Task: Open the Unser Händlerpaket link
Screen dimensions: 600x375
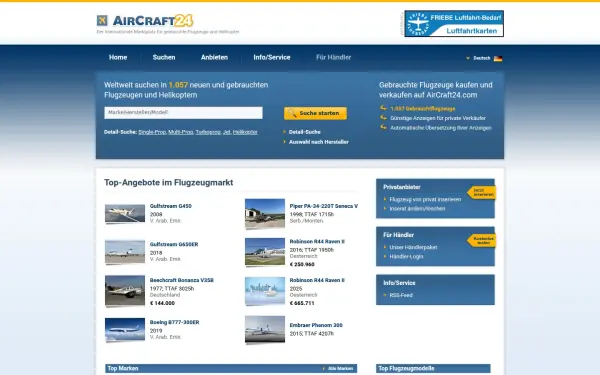Action: [413, 247]
